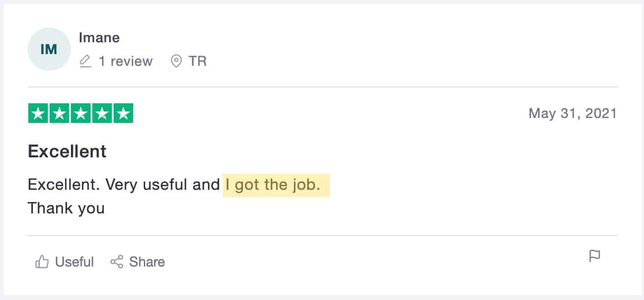Screen dimensions: 644x300
Task: Open reviewer name Imane
Action: coord(99,37)
